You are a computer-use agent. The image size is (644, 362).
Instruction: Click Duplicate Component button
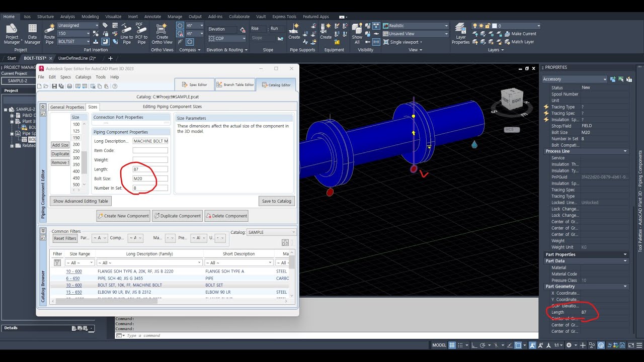[x=178, y=216]
